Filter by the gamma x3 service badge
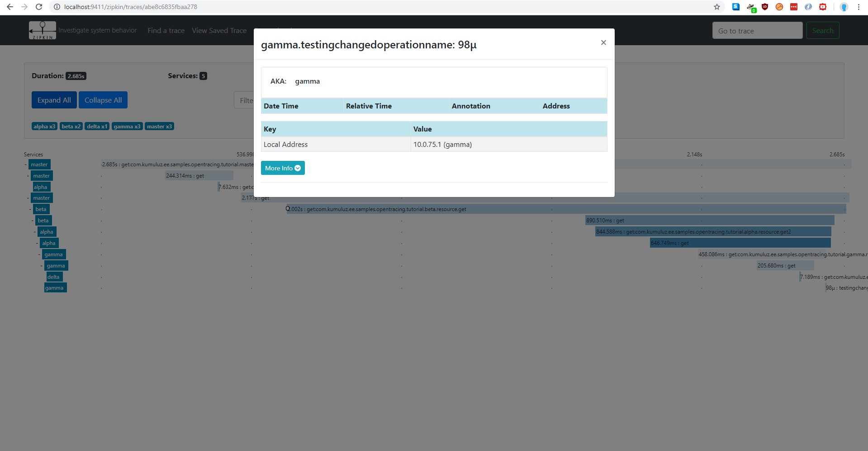 click(x=127, y=127)
